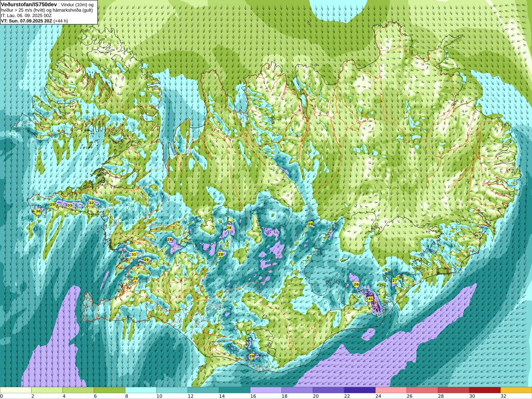
Task: Select the gust marker labeled 33
Action: coord(70,205)
